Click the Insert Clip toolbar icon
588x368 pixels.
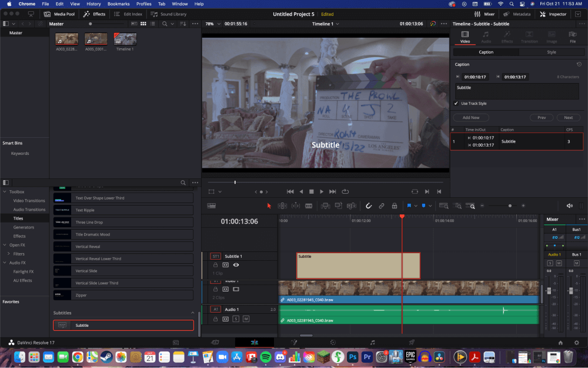(x=325, y=205)
